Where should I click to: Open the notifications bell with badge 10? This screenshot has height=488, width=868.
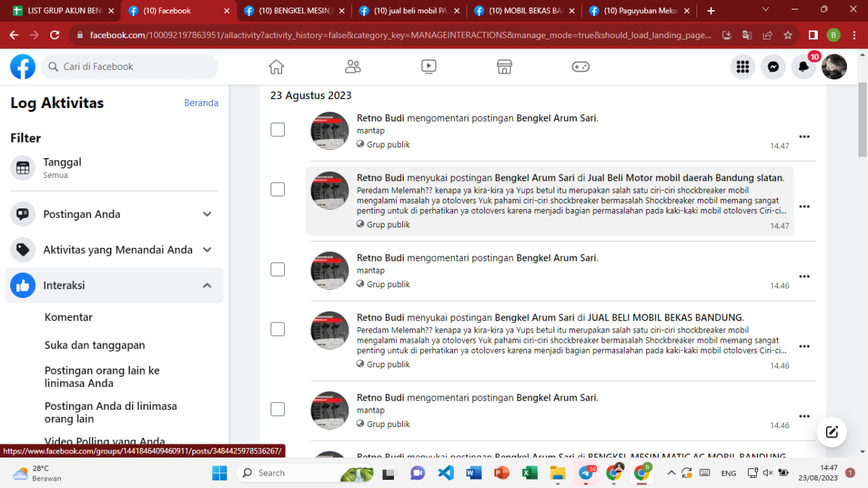point(804,67)
